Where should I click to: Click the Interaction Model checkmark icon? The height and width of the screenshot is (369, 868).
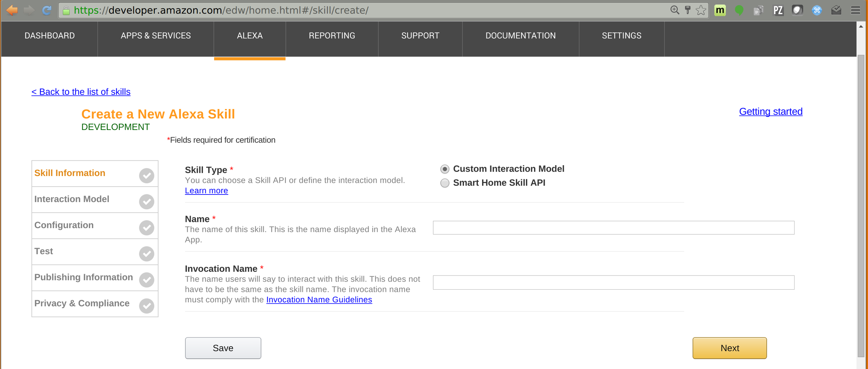tap(146, 202)
